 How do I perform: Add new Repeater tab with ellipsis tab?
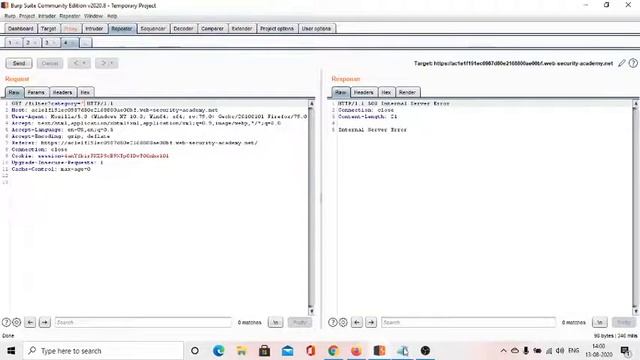pyautogui.click(x=86, y=42)
